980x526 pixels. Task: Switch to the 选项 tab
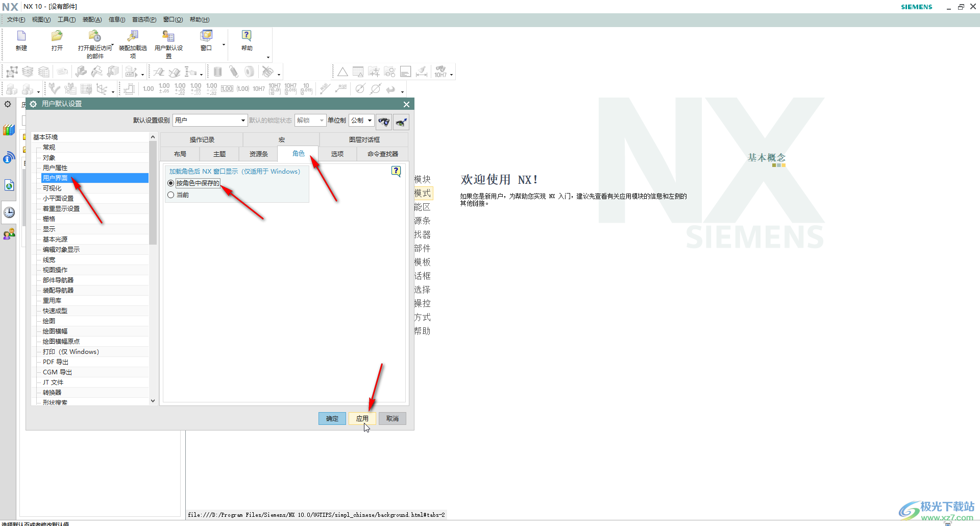click(337, 154)
